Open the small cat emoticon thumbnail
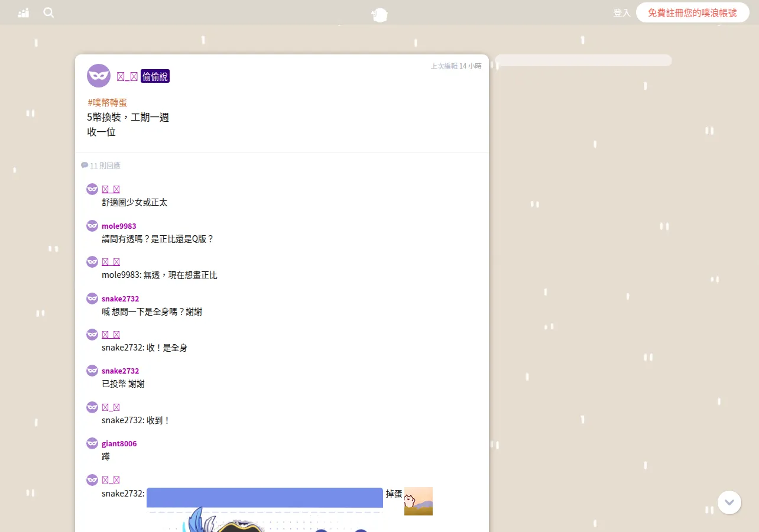Screen dimensions: 759x532 click(419, 501)
